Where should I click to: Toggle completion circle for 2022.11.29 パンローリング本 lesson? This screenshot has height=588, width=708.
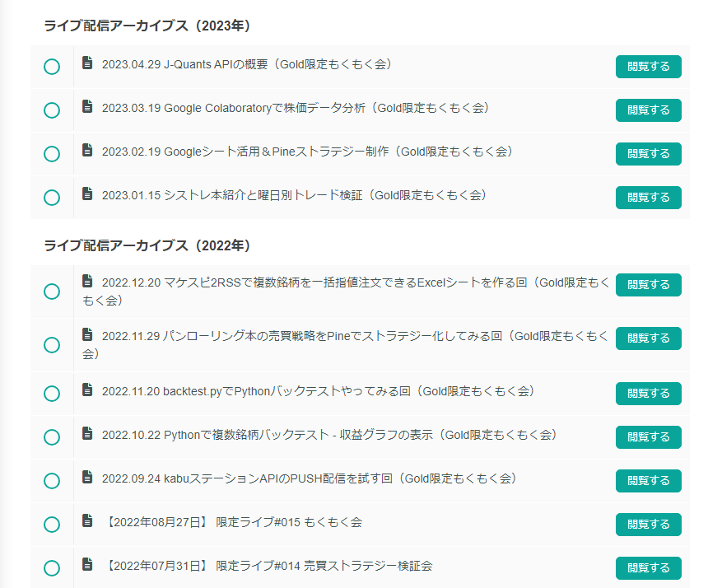coord(52,345)
